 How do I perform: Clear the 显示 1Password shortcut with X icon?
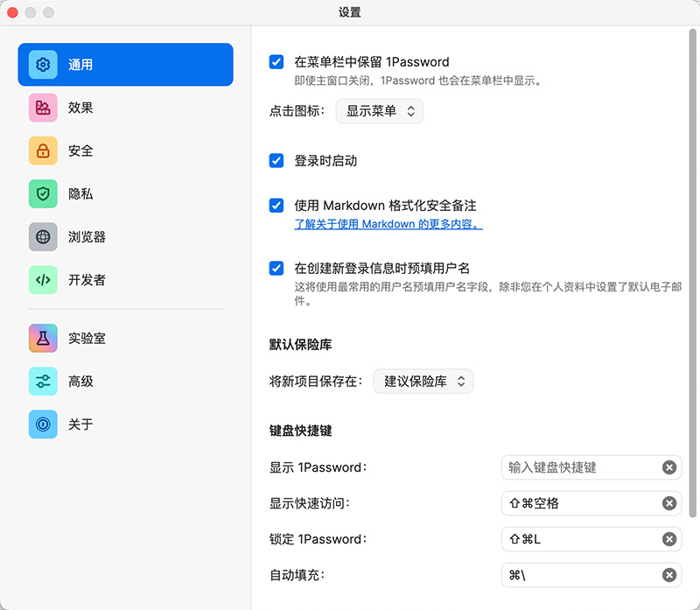(668, 467)
